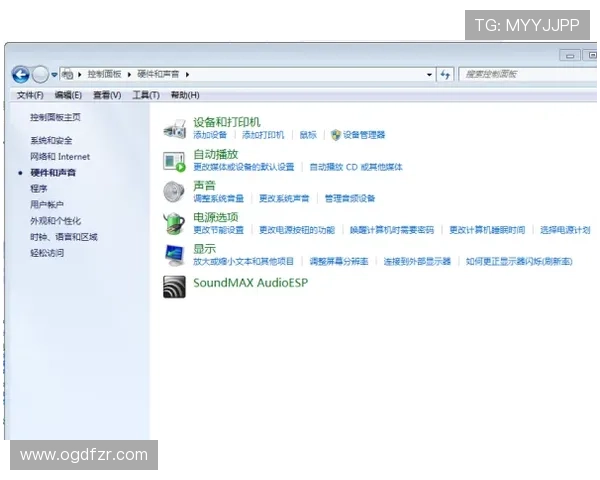Open the 文件(F) menu

(30, 95)
